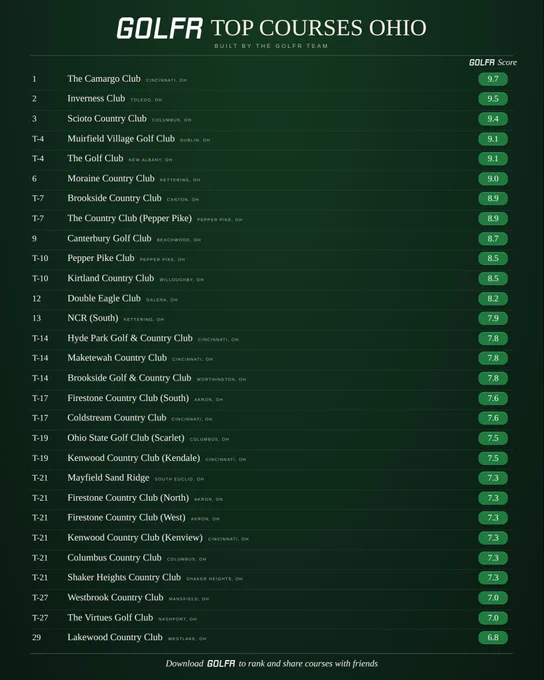Open Canterbury Golf Club

109,238
